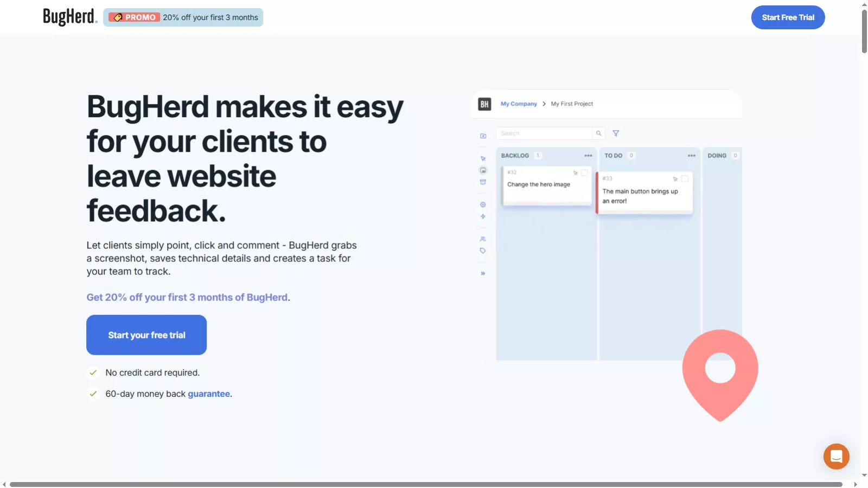Open the Backlog column three-dot menu
This screenshot has width=868, height=488.
(588, 156)
